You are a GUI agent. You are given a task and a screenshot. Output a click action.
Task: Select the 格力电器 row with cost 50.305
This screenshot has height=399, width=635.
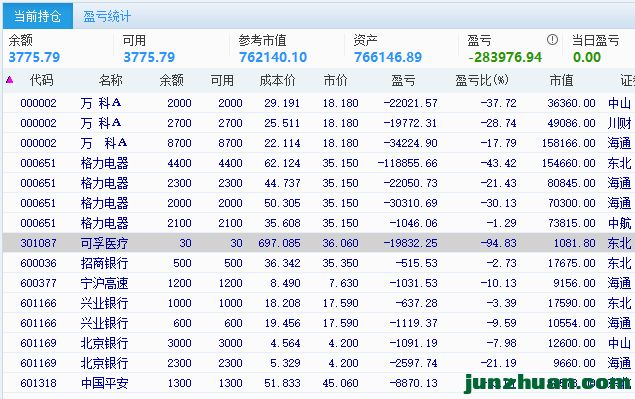[x=319, y=203]
